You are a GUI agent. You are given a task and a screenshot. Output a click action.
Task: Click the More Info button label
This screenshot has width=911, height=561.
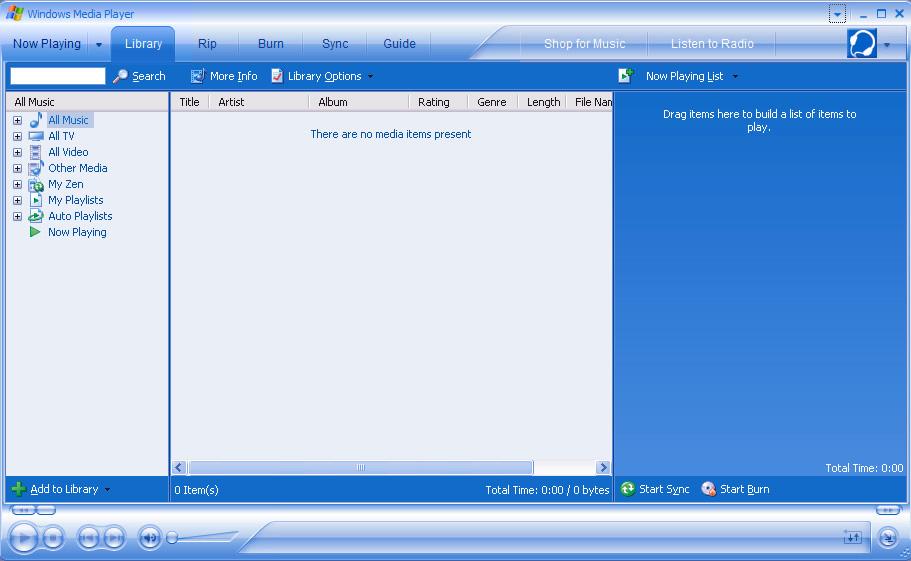234,76
